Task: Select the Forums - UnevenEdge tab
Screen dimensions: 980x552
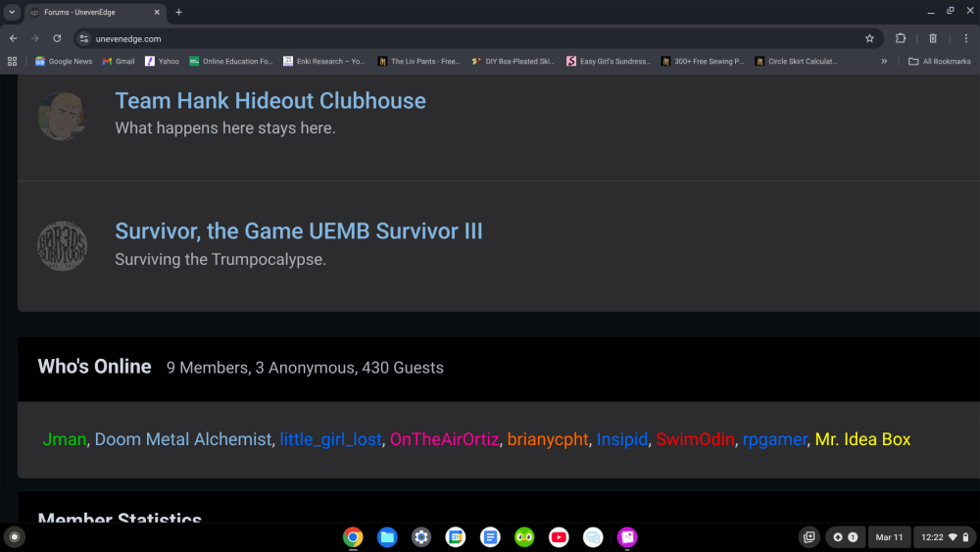Action: coord(93,12)
